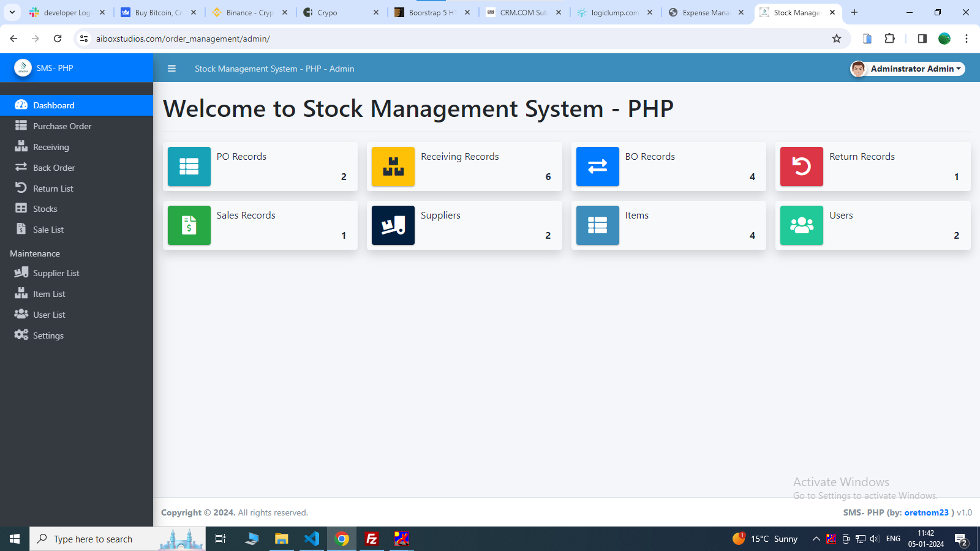Viewport: 980px width, 551px height.
Task: Click the PO Records teal table icon
Action: click(189, 167)
